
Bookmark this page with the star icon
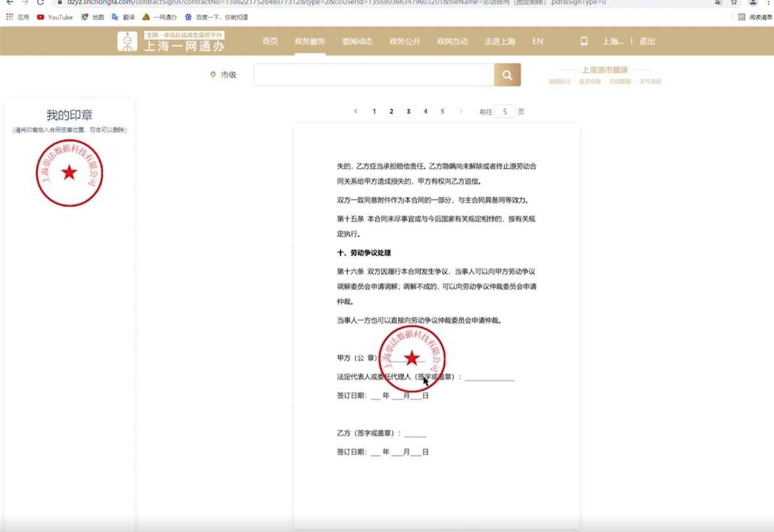coord(734,3)
